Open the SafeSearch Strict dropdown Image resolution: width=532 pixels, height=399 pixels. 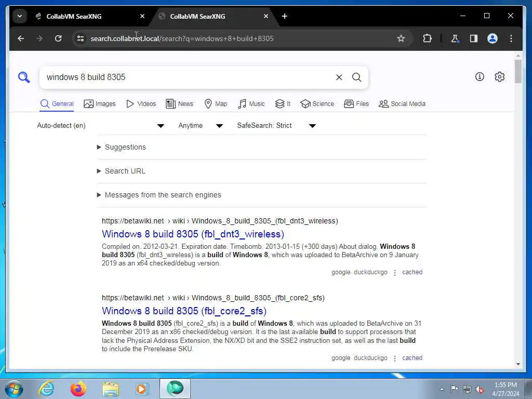pos(276,126)
